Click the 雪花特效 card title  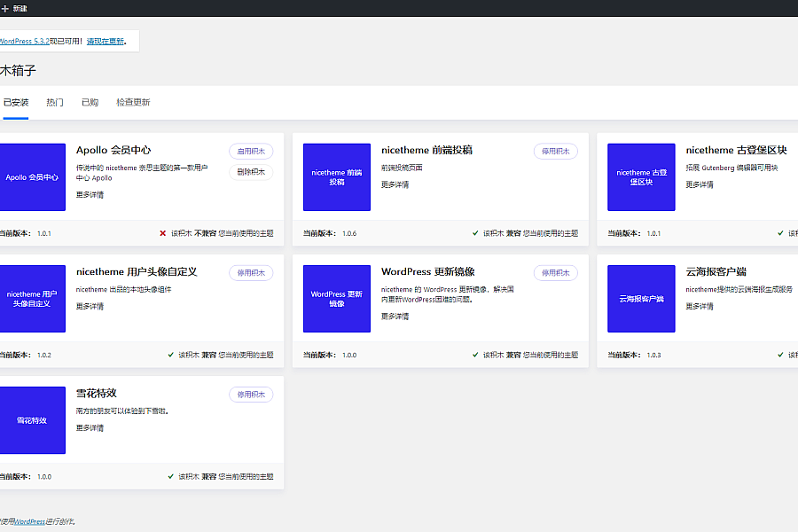pos(96,394)
